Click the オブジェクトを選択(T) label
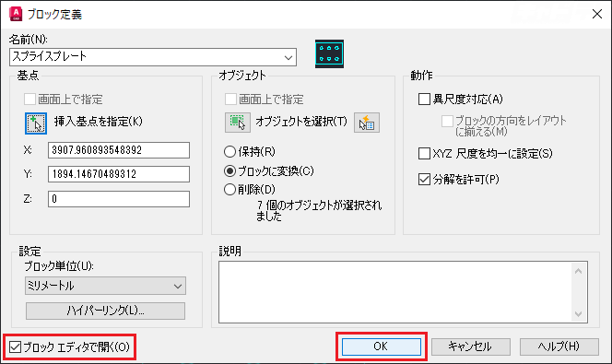Screen dimensions: 612x364 pyautogui.click(x=300, y=122)
